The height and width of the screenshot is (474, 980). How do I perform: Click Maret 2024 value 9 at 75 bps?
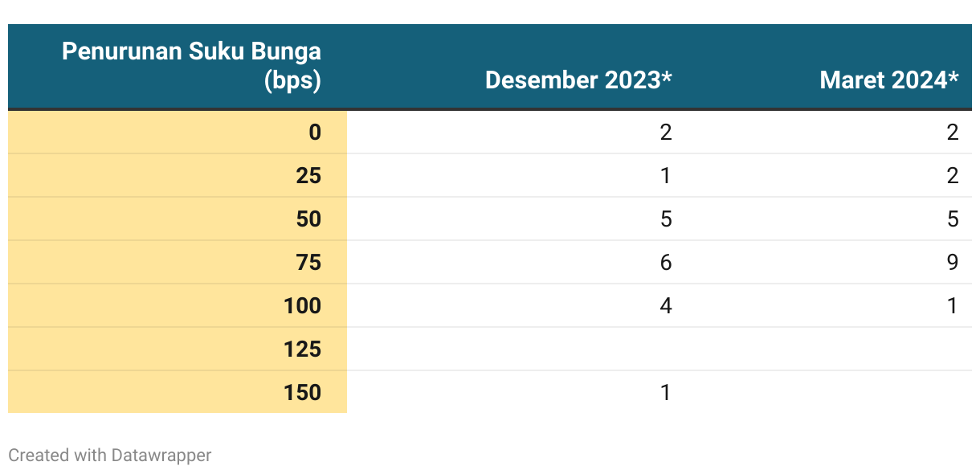[x=952, y=263]
